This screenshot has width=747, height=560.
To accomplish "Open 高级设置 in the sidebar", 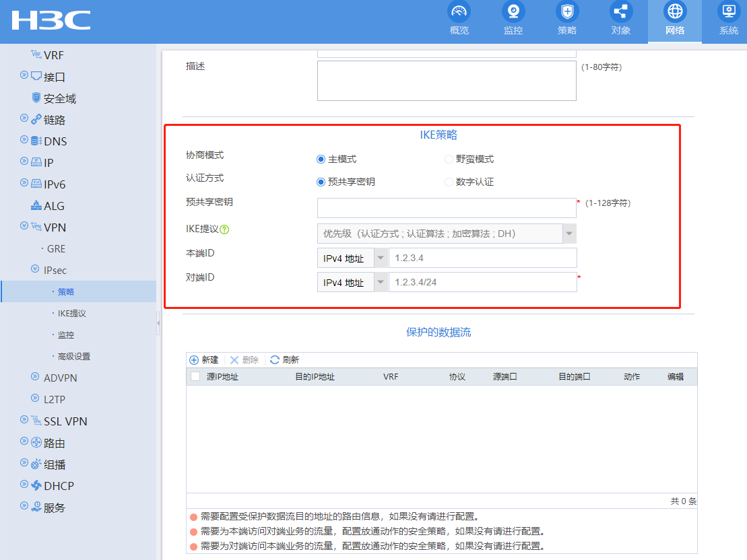I will [73, 357].
